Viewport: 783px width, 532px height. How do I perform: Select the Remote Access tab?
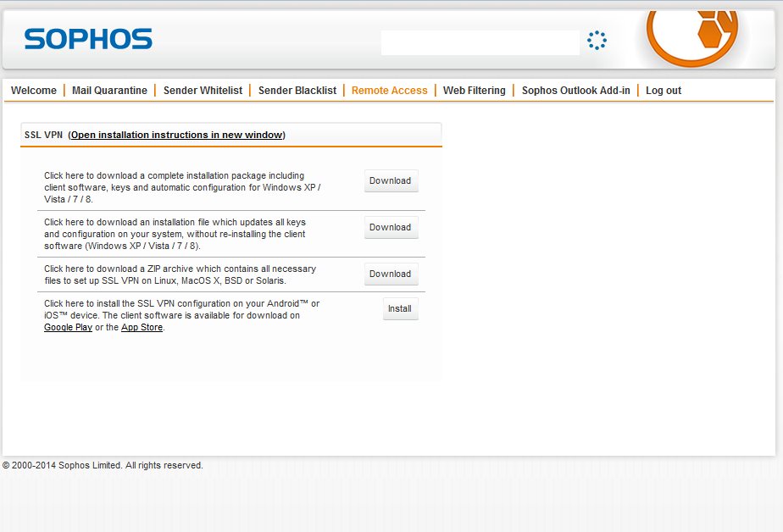click(390, 91)
